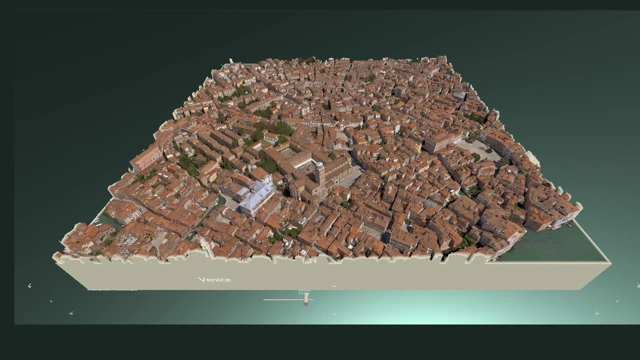Click the small marker on the base front
Viewport: 640px width, 360px height.
334,286
